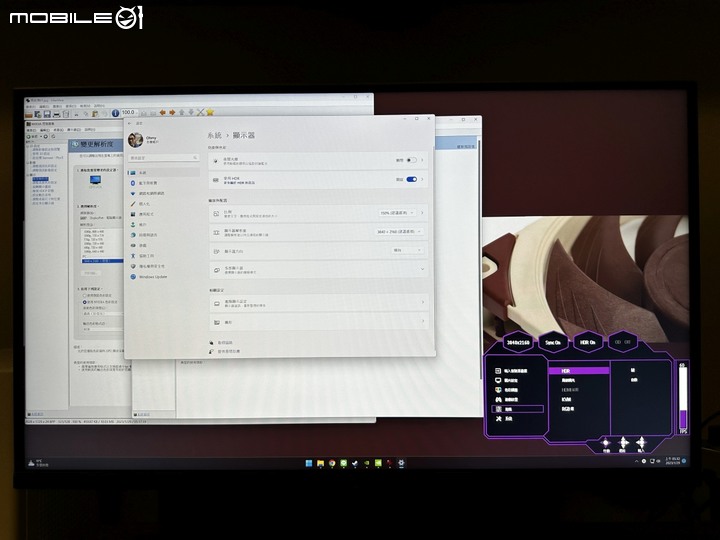Open File Explorer from the taskbar
The width and height of the screenshot is (720, 540).
[x=321, y=463]
